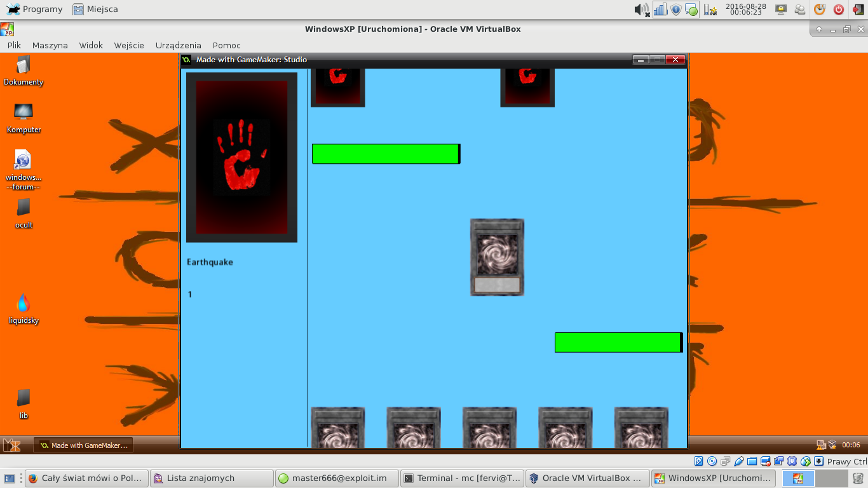The height and width of the screenshot is (488, 868).
Task: Click the Lista znajomych taskbar button
Action: pos(212,478)
